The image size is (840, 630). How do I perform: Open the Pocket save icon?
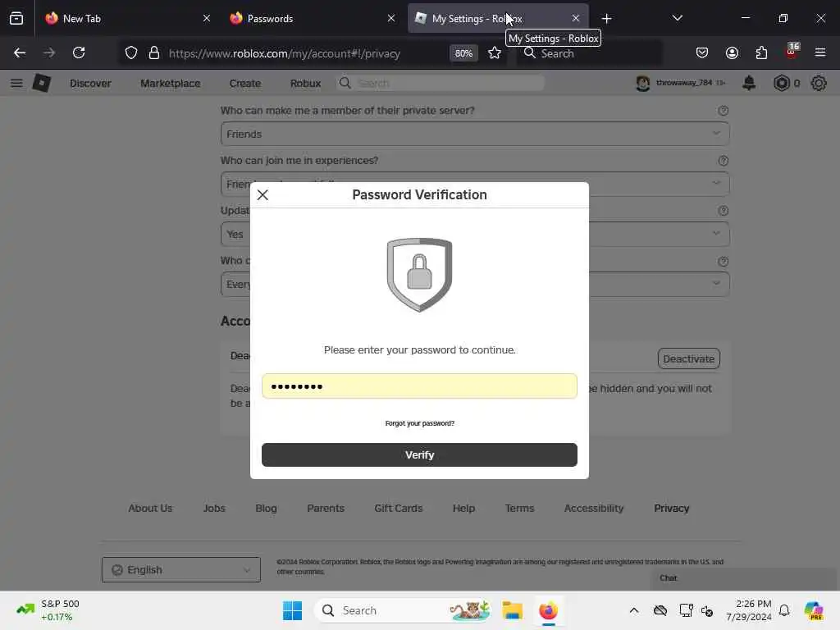pyautogui.click(x=702, y=52)
